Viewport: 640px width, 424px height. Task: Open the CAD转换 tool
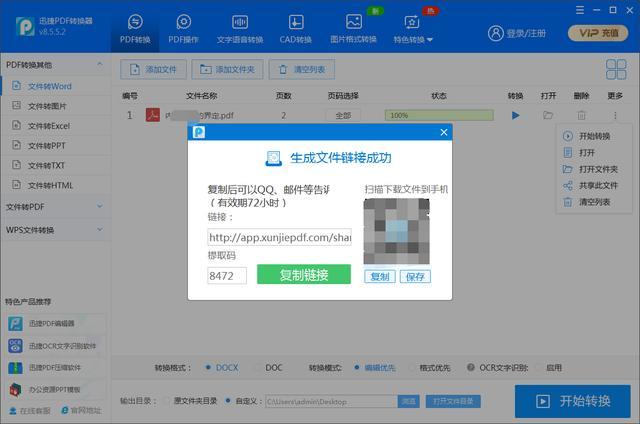(x=296, y=29)
